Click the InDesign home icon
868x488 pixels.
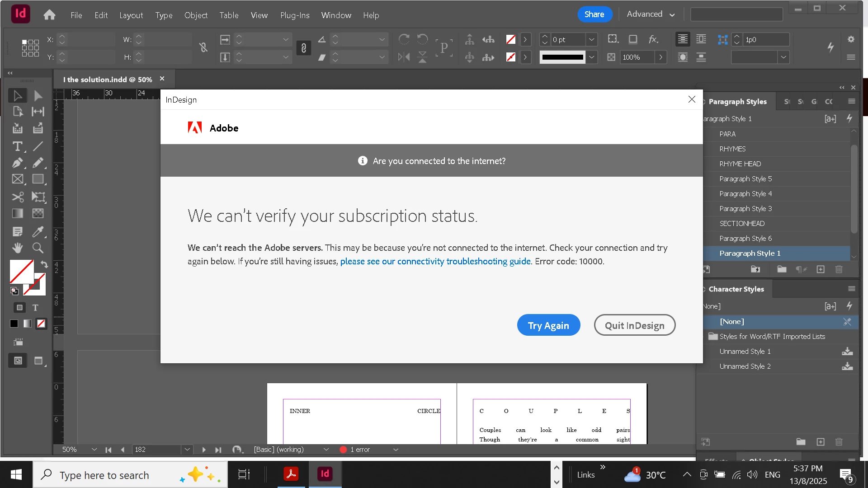click(49, 15)
